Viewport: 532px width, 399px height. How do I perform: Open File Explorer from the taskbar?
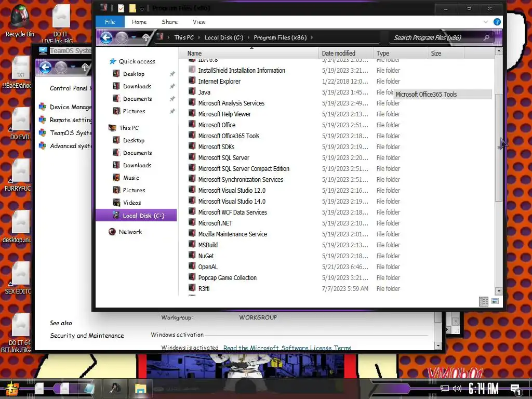[140, 389]
